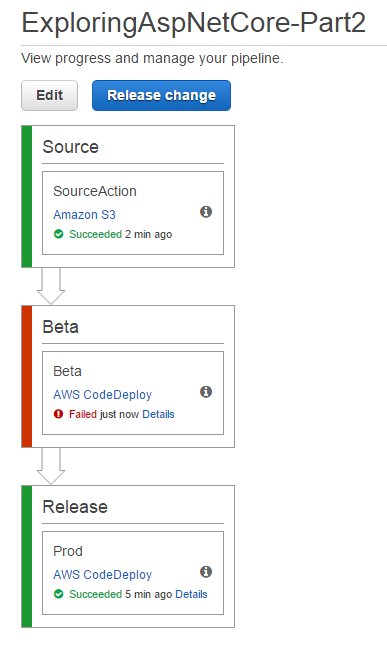Click the red Failed warning icon
The height and width of the screenshot is (647, 387).
point(59,414)
